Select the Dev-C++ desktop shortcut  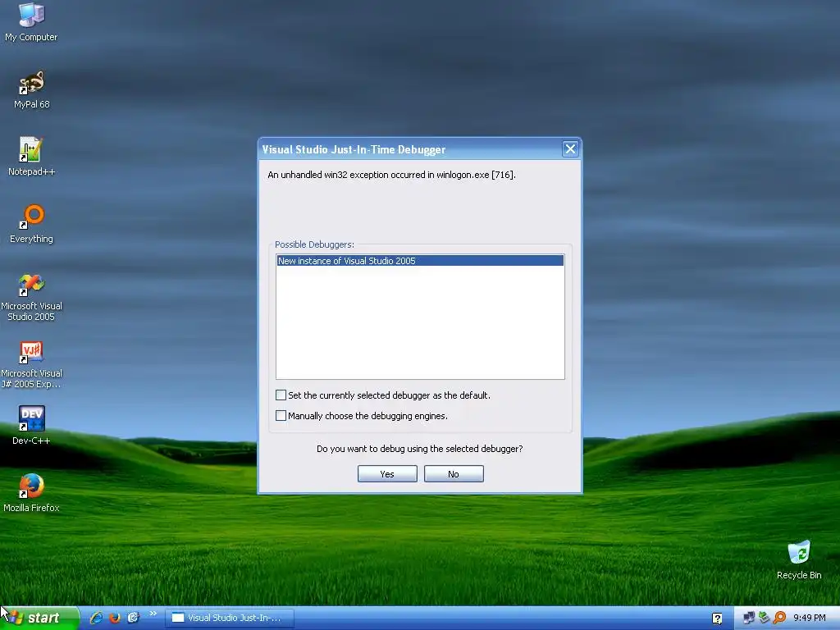pyautogui.click(x=31, y=426)
